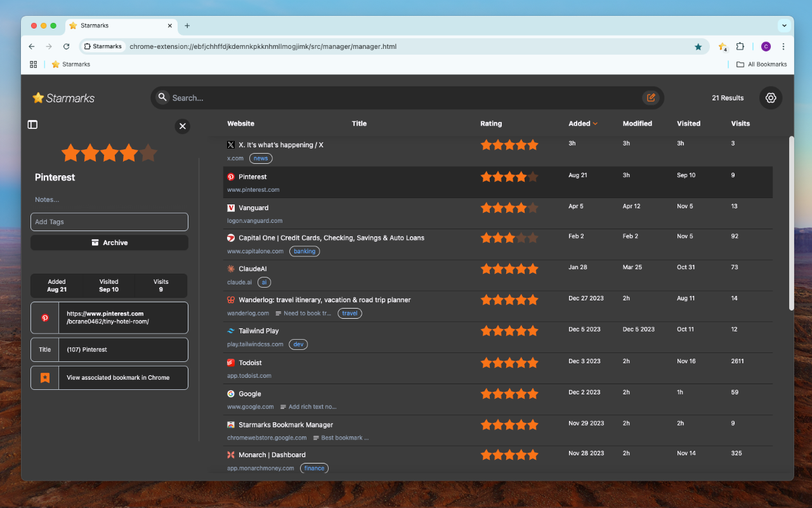Toggle the sidebar panel icon
Viewport: 812px width, 508px height.
[33, 124]
